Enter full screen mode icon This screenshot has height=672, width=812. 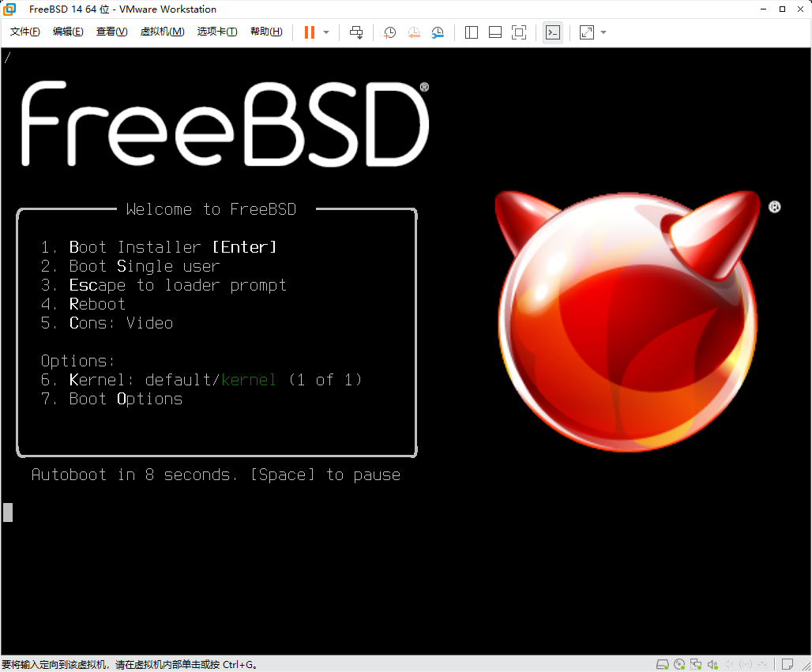coord(519,32)
